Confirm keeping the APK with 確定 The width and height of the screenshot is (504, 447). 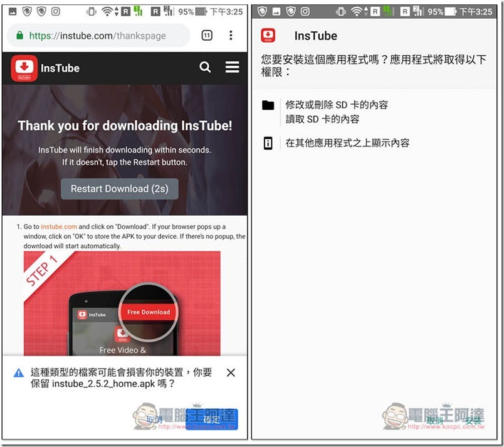point(212,419)
